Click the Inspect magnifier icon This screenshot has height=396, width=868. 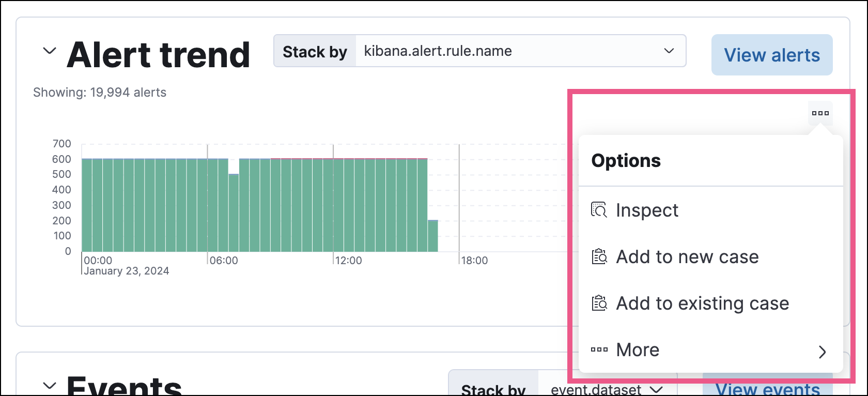[x=599, y=210]
